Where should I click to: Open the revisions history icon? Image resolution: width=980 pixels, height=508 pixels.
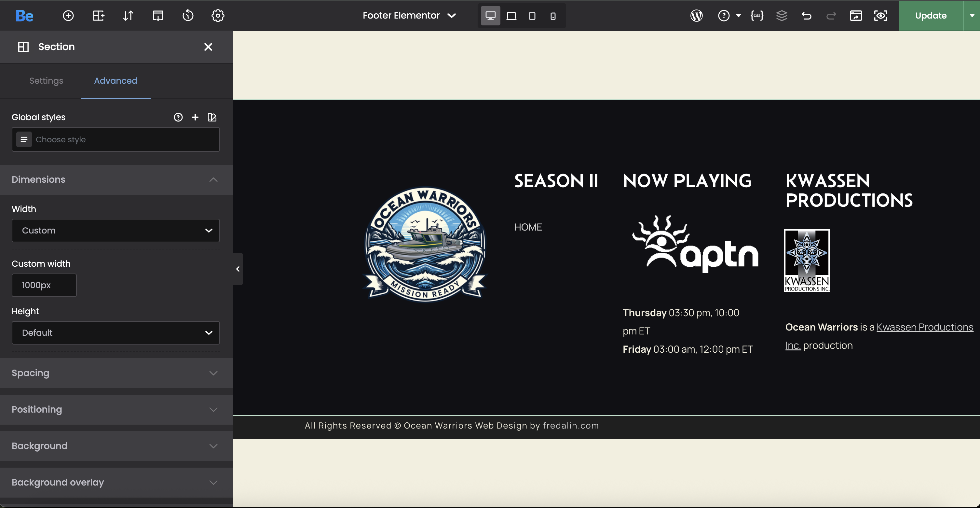pyautogui.click(x=187, y=16)
